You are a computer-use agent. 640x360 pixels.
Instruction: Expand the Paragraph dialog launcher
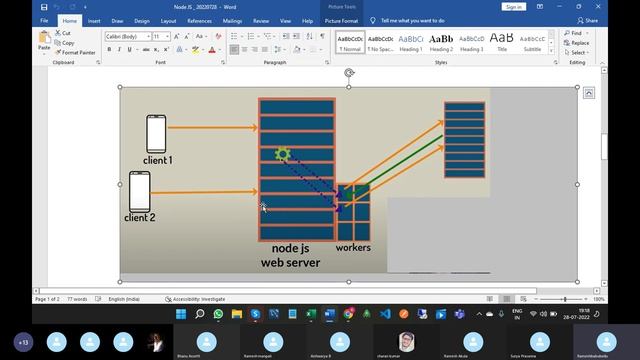(327, 62)
